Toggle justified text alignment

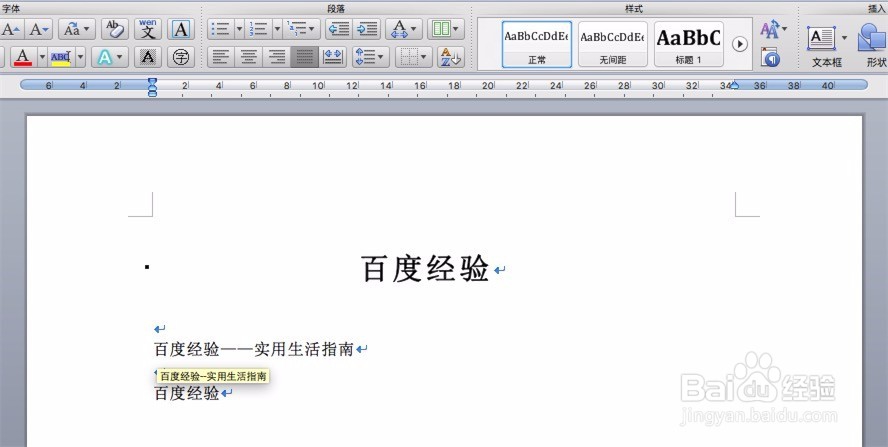pyautogui.click(x=304, y=57)
